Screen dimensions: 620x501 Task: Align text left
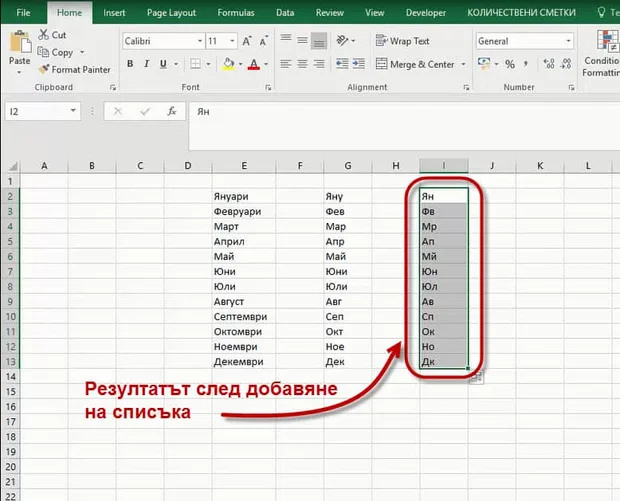pyautogui.click(x=286, y=64)
